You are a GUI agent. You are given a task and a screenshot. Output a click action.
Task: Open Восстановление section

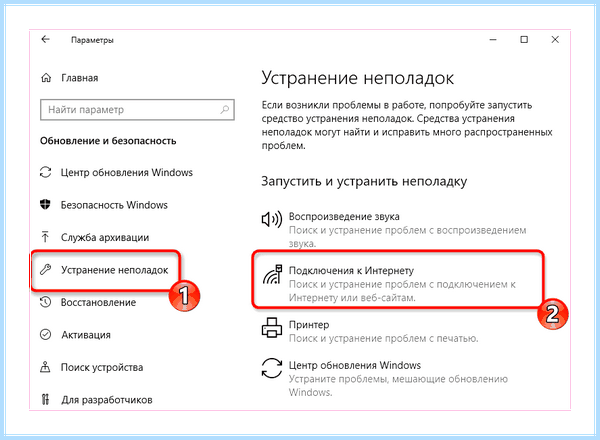tap(98, 303)
